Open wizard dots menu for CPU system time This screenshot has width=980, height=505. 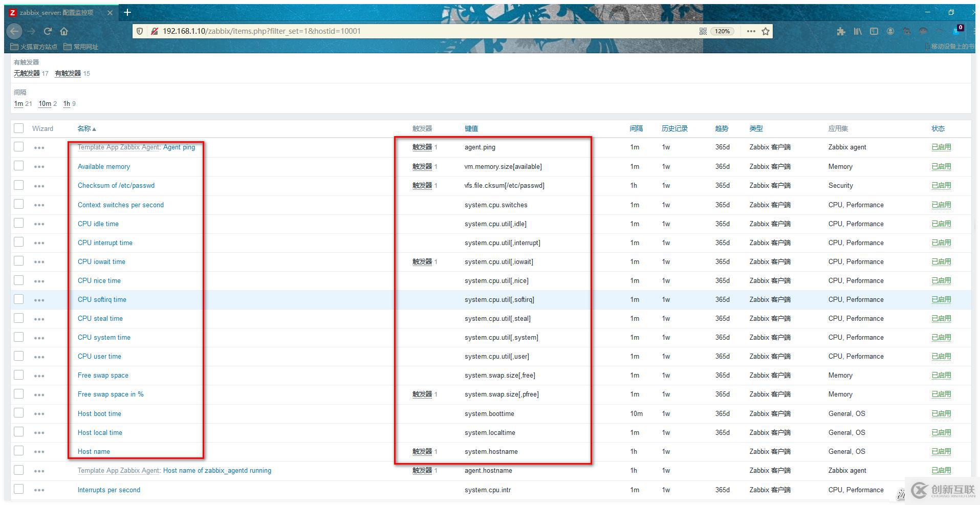click(39, 338)
